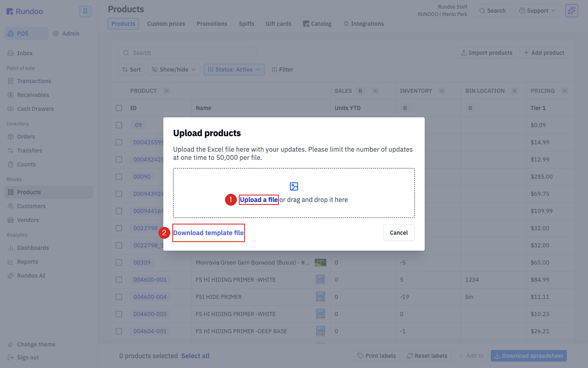This screenshot has height=368, width=588.
Task: Check the row for product 004600-004
Action: coord(119,297)
